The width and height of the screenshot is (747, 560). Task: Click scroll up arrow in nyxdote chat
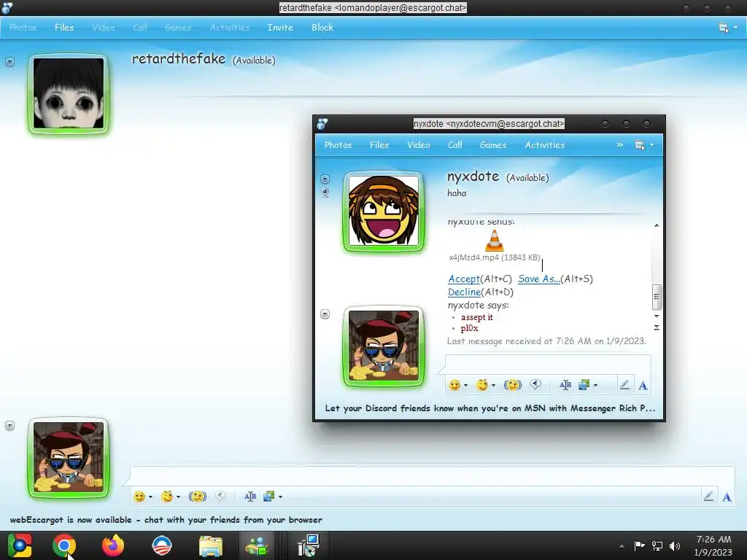tap(657, 225)
